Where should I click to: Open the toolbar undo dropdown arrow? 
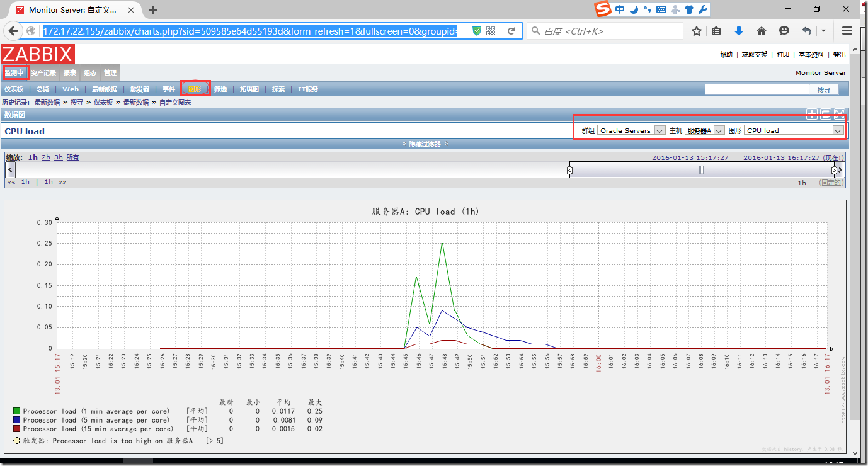coord(823,31)
